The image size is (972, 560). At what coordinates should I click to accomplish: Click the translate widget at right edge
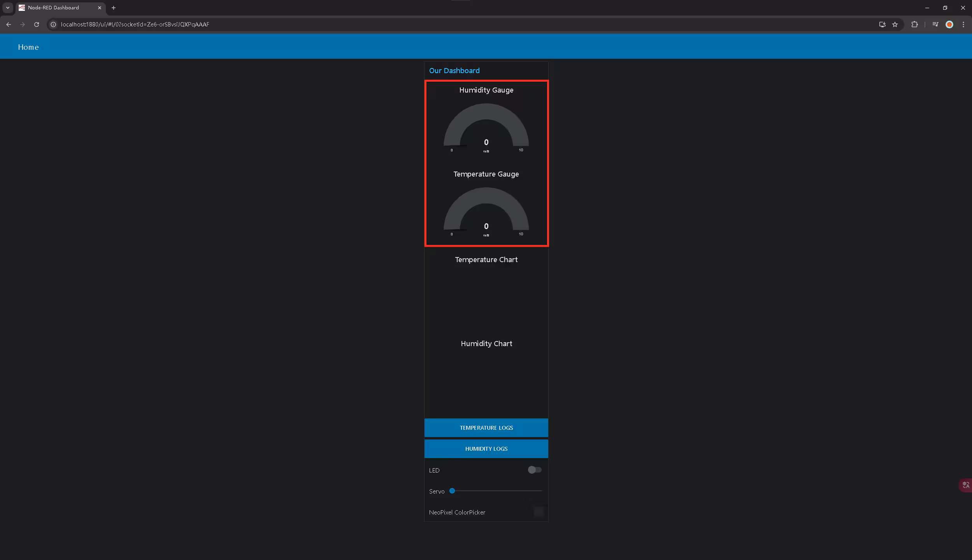(x=966, y=485)
